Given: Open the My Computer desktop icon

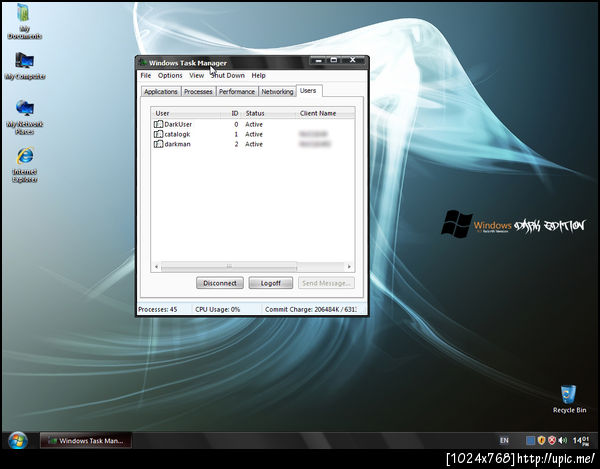Looking at the screenshot, I should 25,65.
